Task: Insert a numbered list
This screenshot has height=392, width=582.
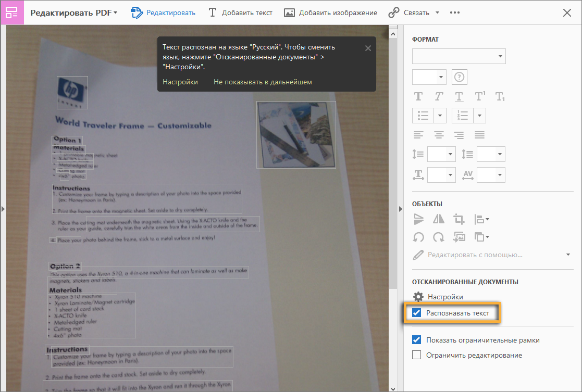Action: click(463, 116)
